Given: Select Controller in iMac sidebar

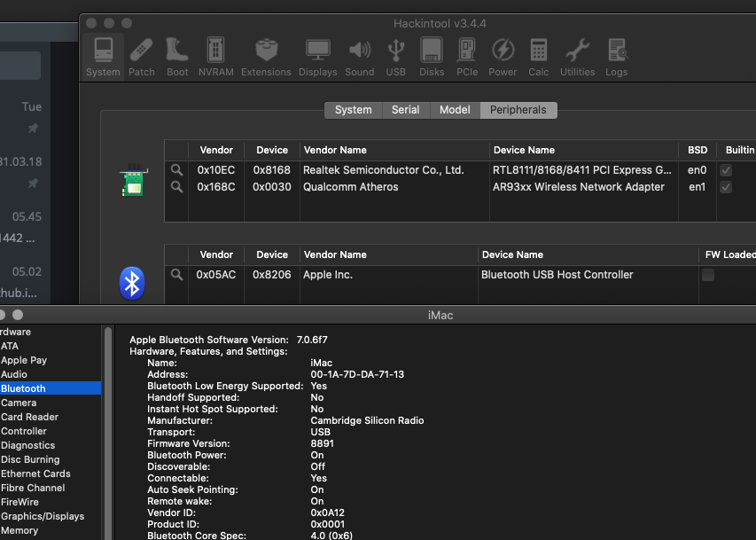Looking at the screenshot, I should [x=51, y=431].
